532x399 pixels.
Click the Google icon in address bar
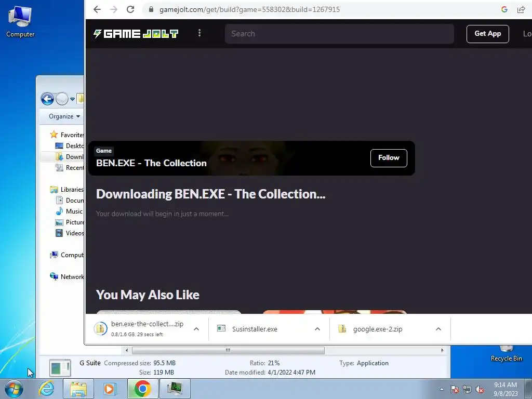tap(504, 9)
